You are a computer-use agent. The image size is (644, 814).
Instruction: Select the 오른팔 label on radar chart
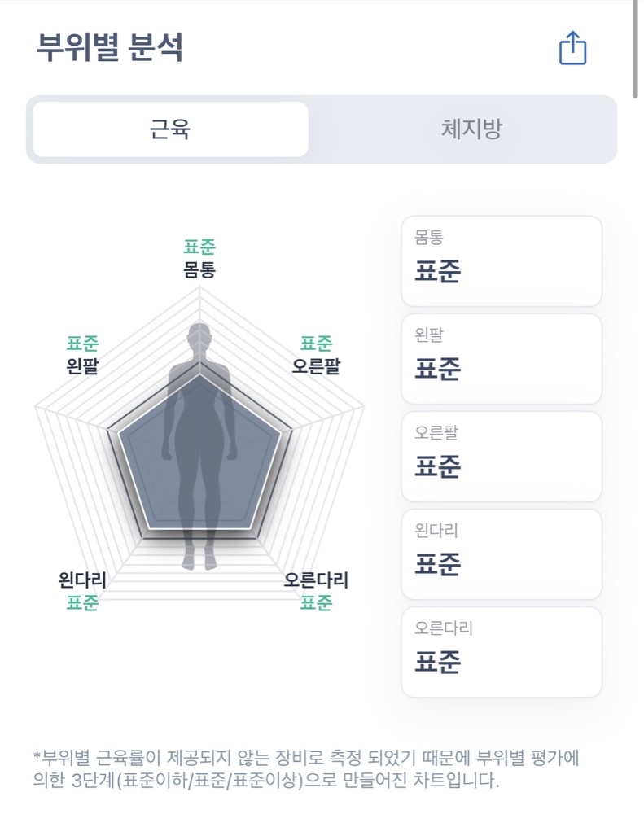coord(316,366)
